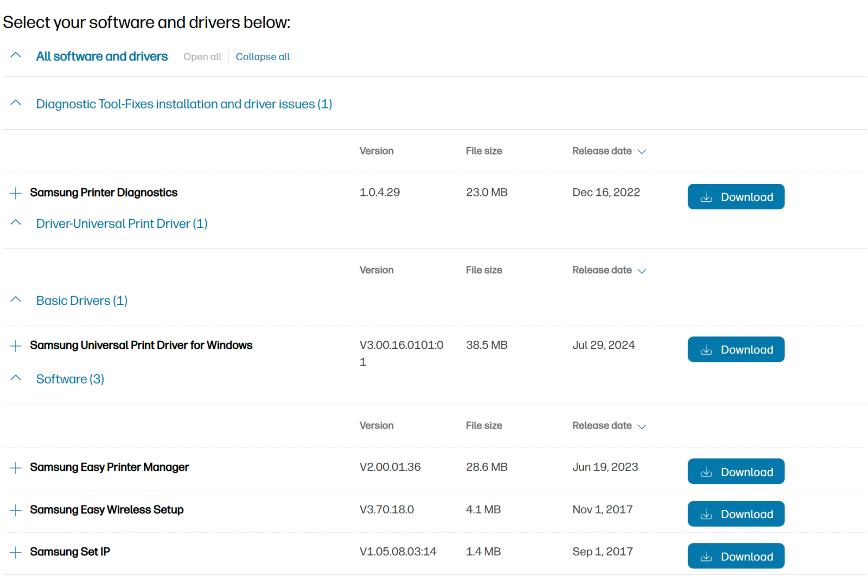Viewport: 868px width, 588px height.
Task: Expand Samsung Easy Printer Manager plus icon
Action: click(16, 468)
